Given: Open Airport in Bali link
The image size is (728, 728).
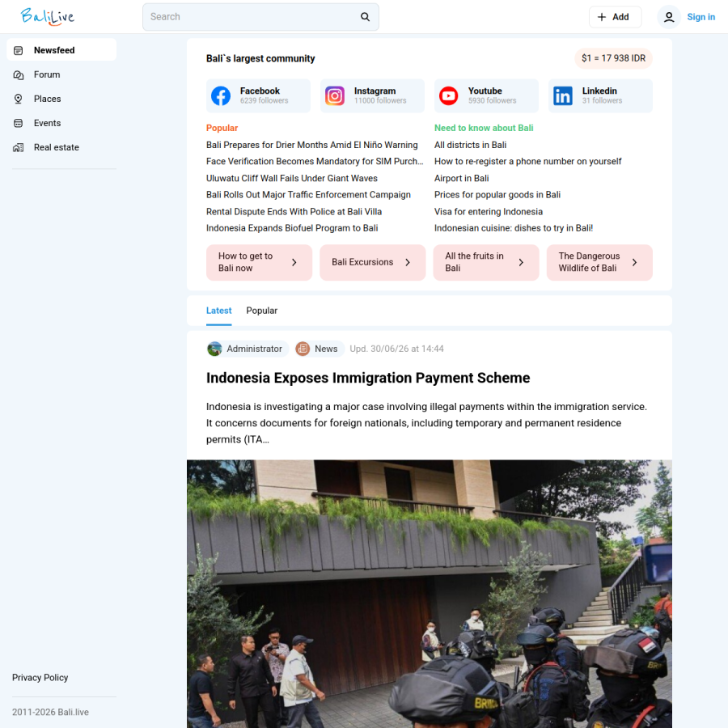Looking at the screenshot, I should pyautogui.click(x=462, y=178).
